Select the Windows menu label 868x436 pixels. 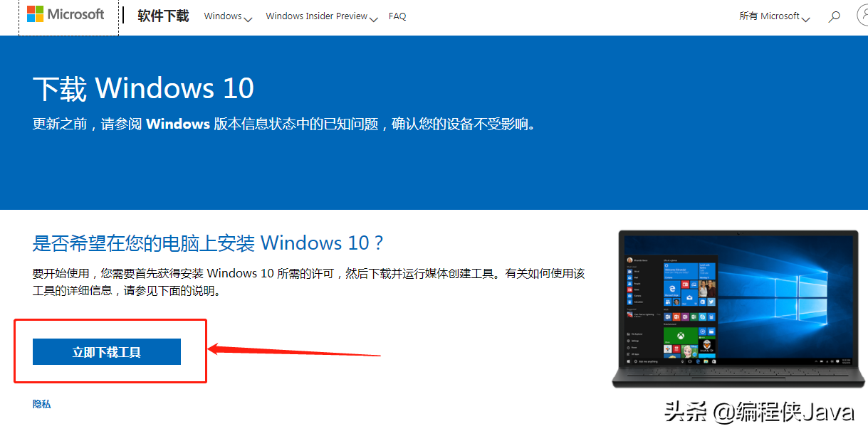(223, 16)
